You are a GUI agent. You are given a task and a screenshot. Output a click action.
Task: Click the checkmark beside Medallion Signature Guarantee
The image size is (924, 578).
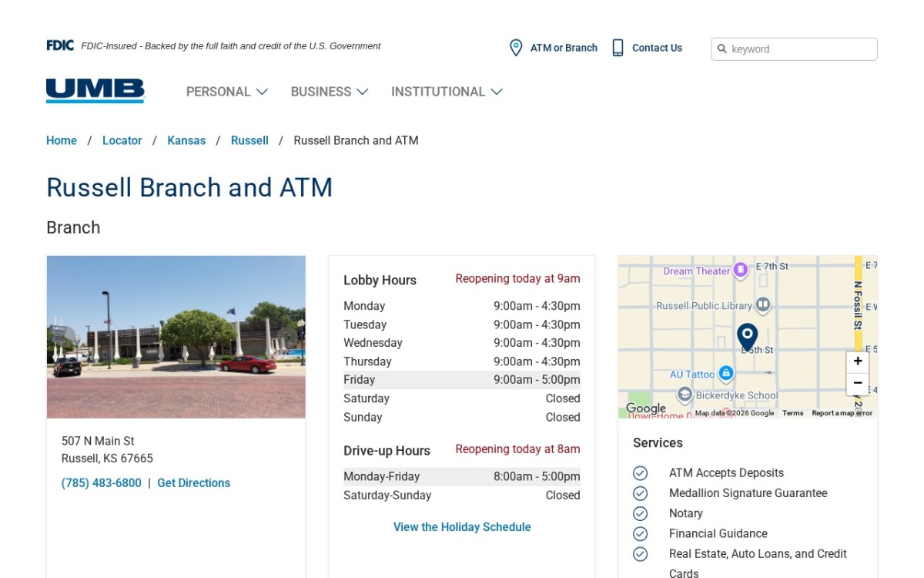pyautogui.click(x=640, y=493)
